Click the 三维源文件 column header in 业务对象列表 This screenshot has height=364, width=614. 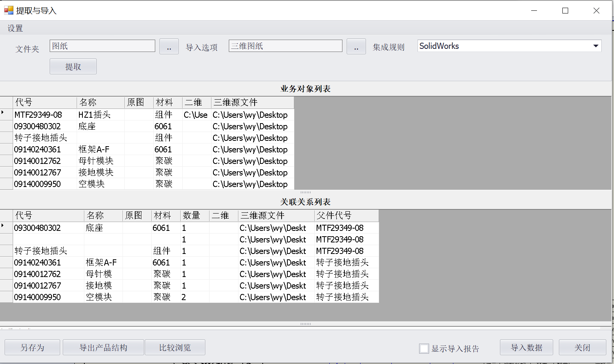[x=252, y=102]
